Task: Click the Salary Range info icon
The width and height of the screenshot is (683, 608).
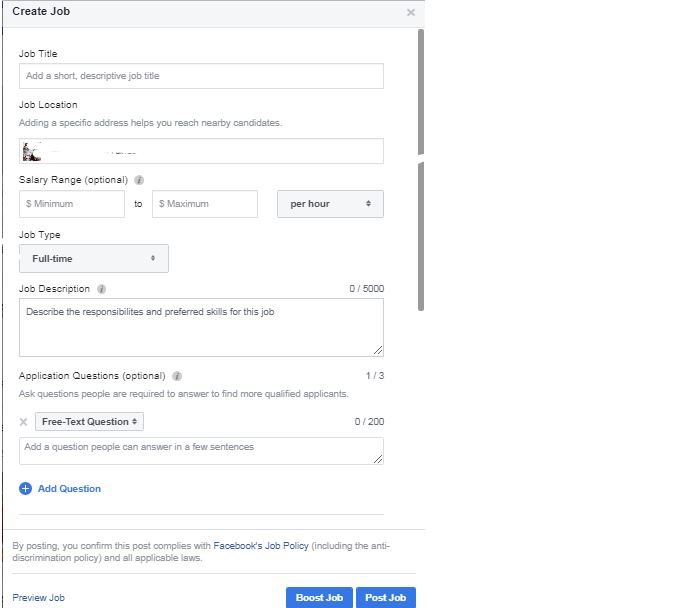Action: tap(139, 180)
